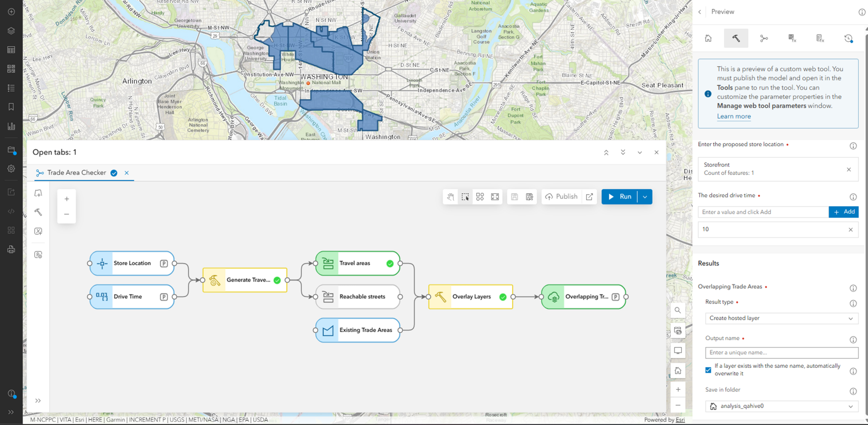Select the Trade Area Checker tab
868x425 pixels.
[x=77, y=173]
